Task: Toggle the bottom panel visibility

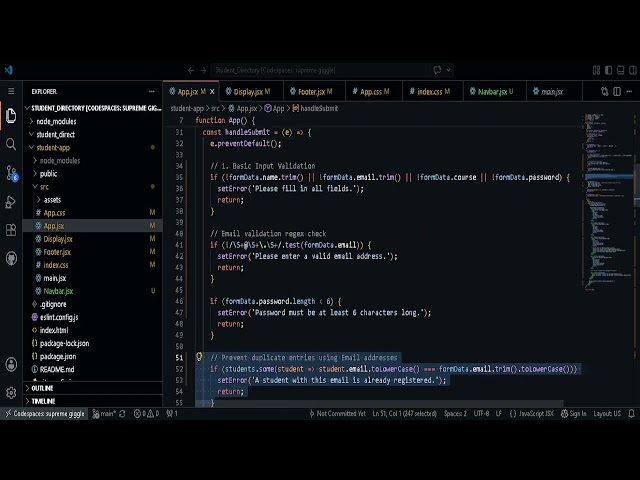Action: [x=620, y=70]
